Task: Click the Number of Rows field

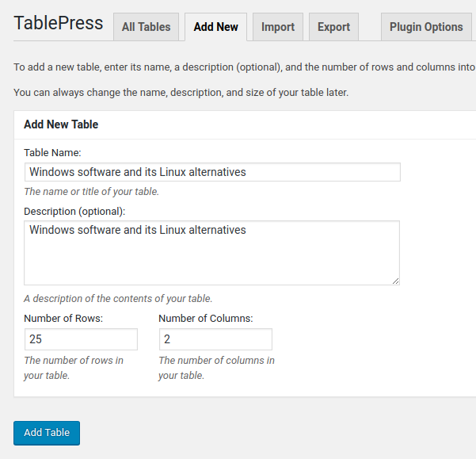Action: (81, 339)
